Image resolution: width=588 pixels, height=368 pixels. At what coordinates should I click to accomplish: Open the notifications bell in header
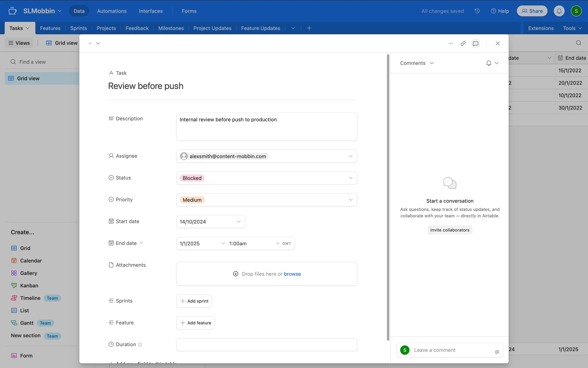pyautogui.click(x=559, y=11)
